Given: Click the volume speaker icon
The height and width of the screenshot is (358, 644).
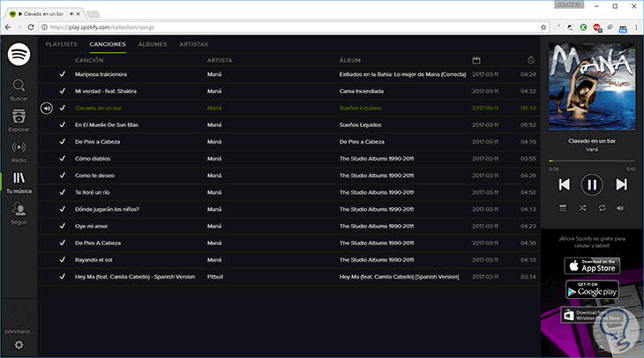Looking at the screenshot, I should tap(620, 208).
